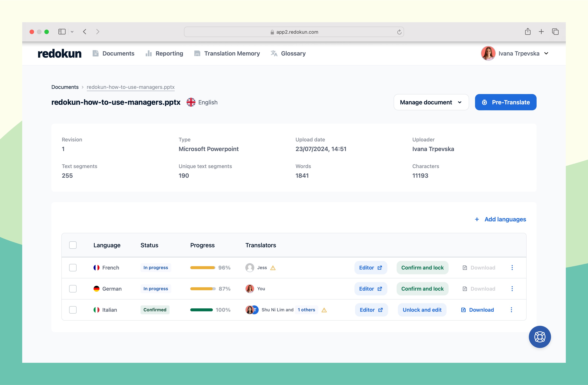Open the breadcrumb link redokun-how-to-use-managers.pptx
Screen dimensions: 588x385
(x=130, y=87)
